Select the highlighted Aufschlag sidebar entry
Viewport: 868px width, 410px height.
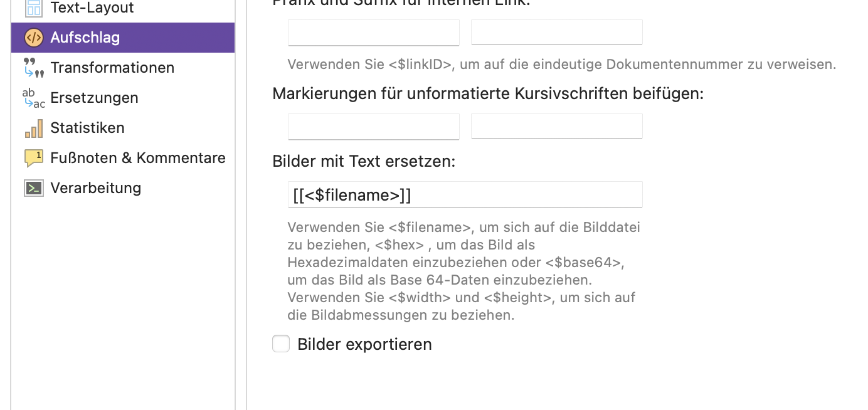click(x=85, y=38)
